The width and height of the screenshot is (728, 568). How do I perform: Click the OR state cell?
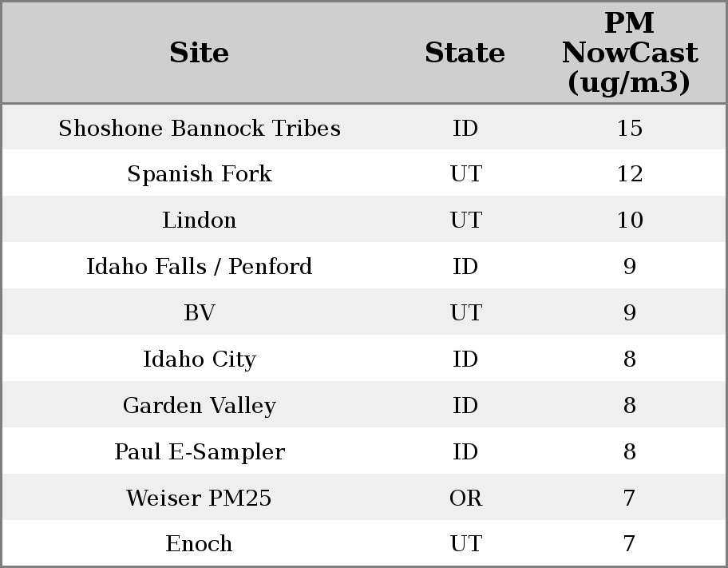[x=465, y=498]
